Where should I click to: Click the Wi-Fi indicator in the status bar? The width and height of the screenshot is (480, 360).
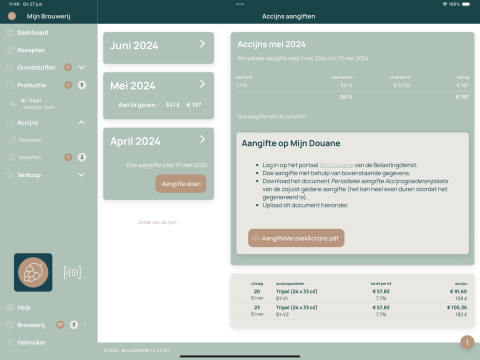pyautogui.click(x=445, y=4)
